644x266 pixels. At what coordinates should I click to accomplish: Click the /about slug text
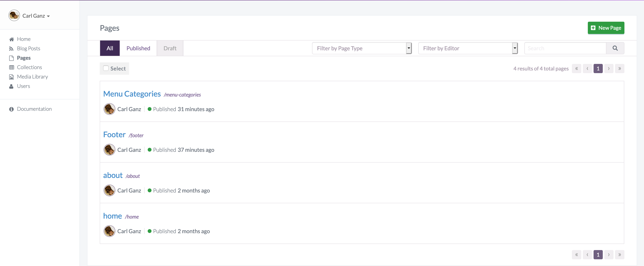pyautogui.click(x=133, y=176)
